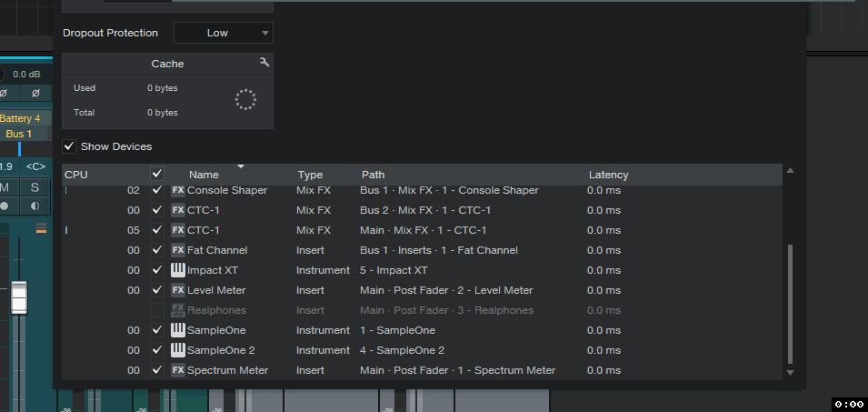Solo the mixer channel with S button
The height and width of the screenshot is (412, 868).
point(35,187)
